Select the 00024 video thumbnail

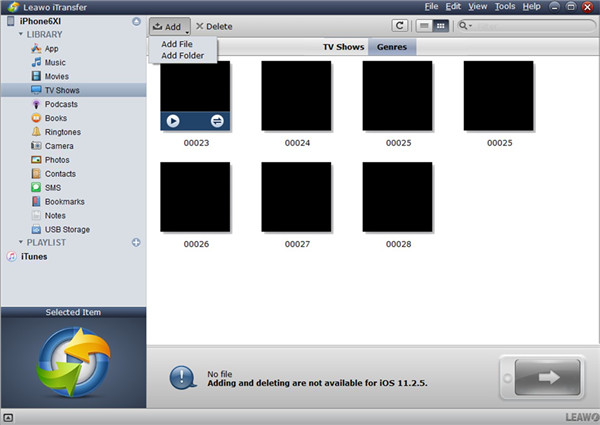pos(296,96)
